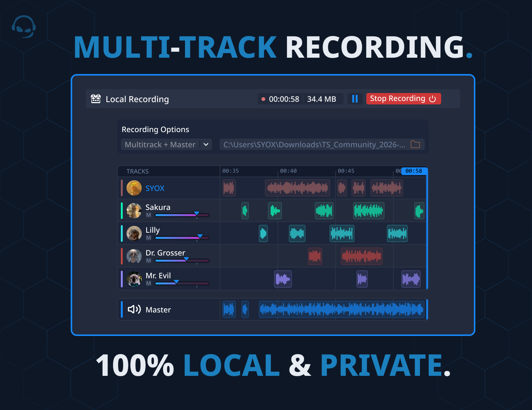Click the Mr. Evil track name
Viewport: 532px width, 410px height.
(158, 276)
